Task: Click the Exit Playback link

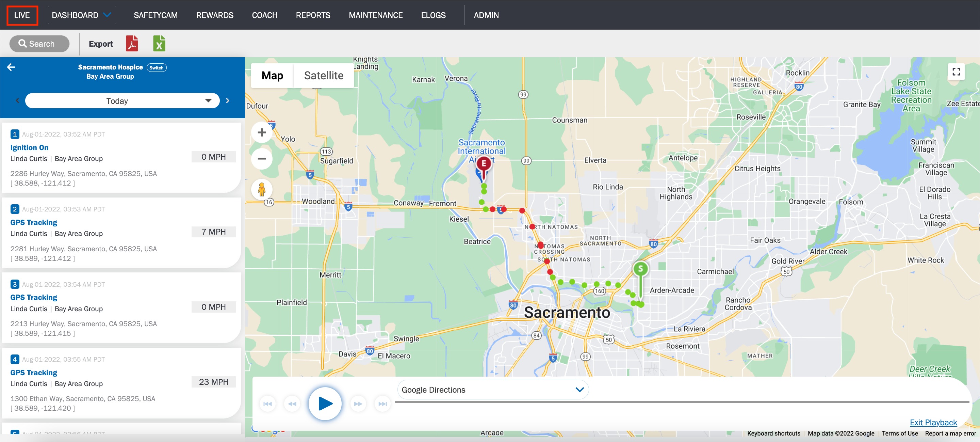Action: pos(933,422)
